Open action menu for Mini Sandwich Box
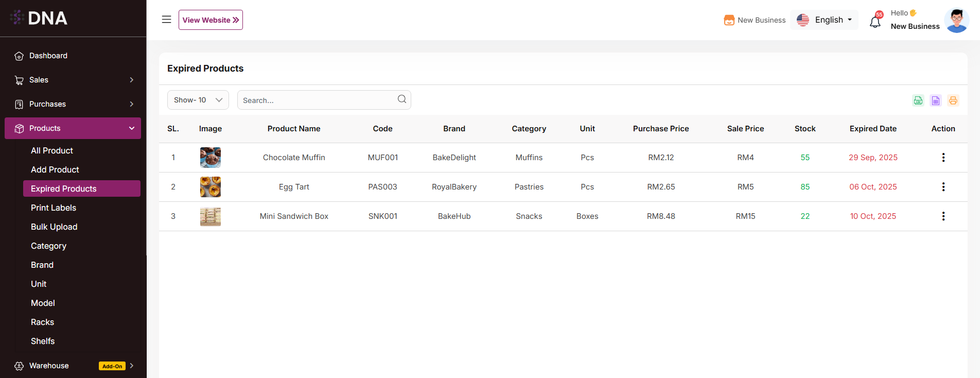Image resolution: width=980 pixels, height=378 pixels. (943, 216)
